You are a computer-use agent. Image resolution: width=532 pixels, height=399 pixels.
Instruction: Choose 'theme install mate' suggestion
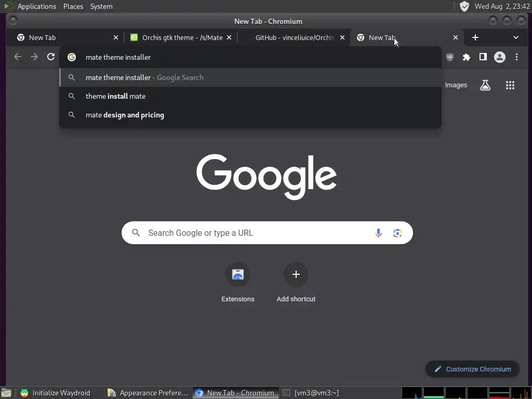pos(250,96)
